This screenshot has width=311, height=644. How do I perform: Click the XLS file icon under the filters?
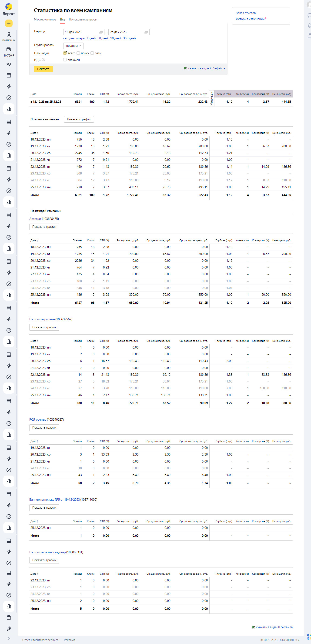coord(185,68)
